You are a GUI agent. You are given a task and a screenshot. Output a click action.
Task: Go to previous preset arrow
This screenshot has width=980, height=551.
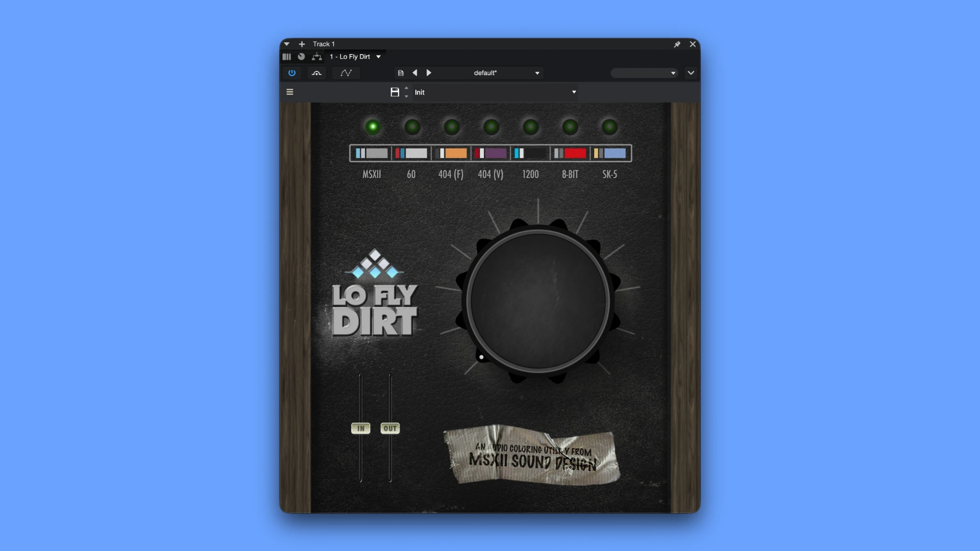415,73
